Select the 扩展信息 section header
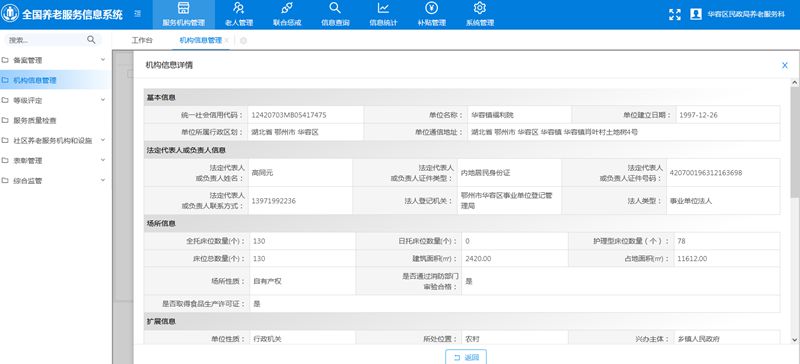The width and height of the screenshot is (800, 364). click(161, 321)
